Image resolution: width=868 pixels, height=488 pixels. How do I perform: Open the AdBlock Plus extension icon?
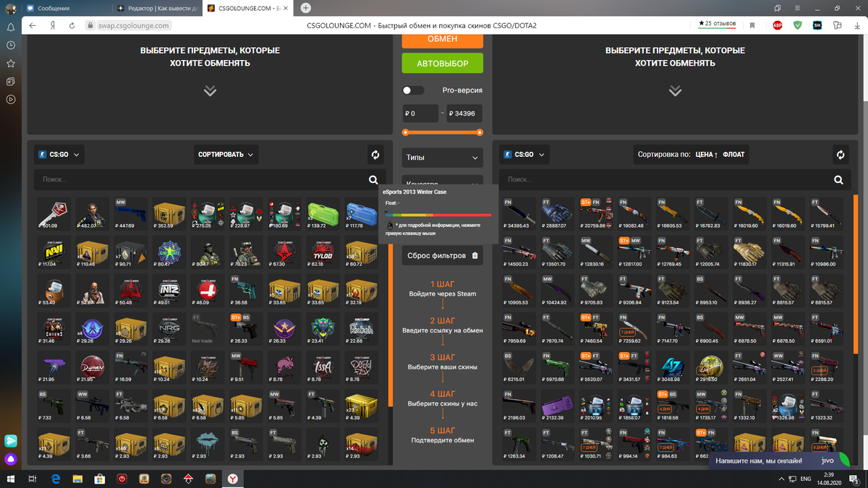(x=778, y=25)
